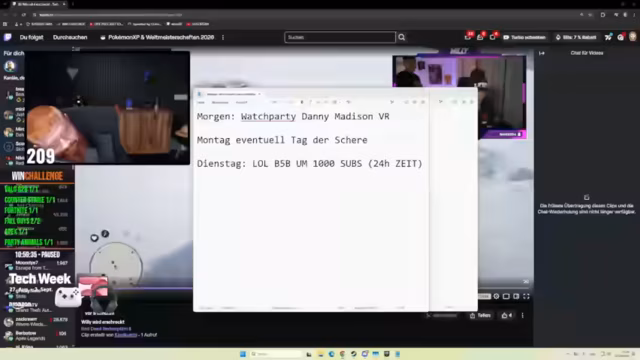The width and height of the screenshot is (640, 360).
Task: Click the search magnifier button
Action: coord(402,37)
